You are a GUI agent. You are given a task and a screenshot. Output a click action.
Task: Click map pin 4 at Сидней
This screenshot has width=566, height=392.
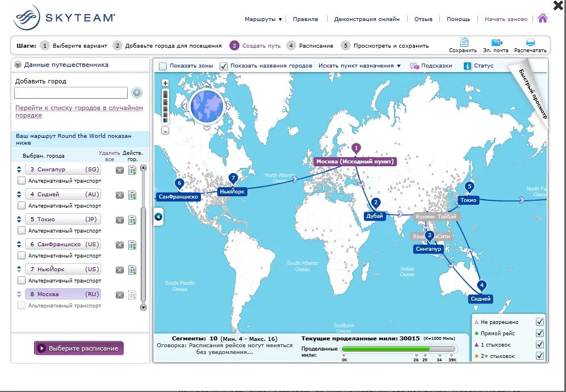(x=481, y=285)
